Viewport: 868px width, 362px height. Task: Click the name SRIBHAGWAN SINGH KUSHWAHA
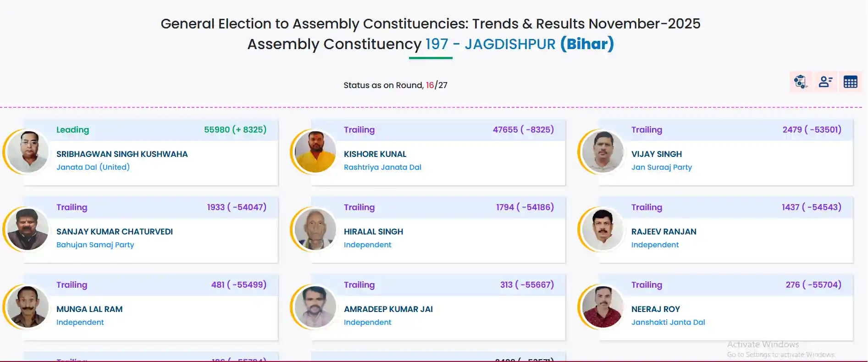coord(122,154)
